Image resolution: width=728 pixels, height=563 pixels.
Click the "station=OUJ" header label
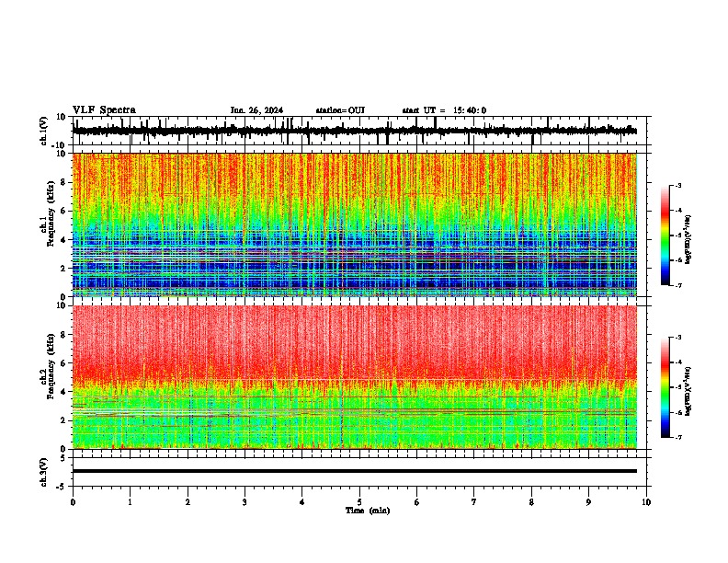tap(340, 110)
